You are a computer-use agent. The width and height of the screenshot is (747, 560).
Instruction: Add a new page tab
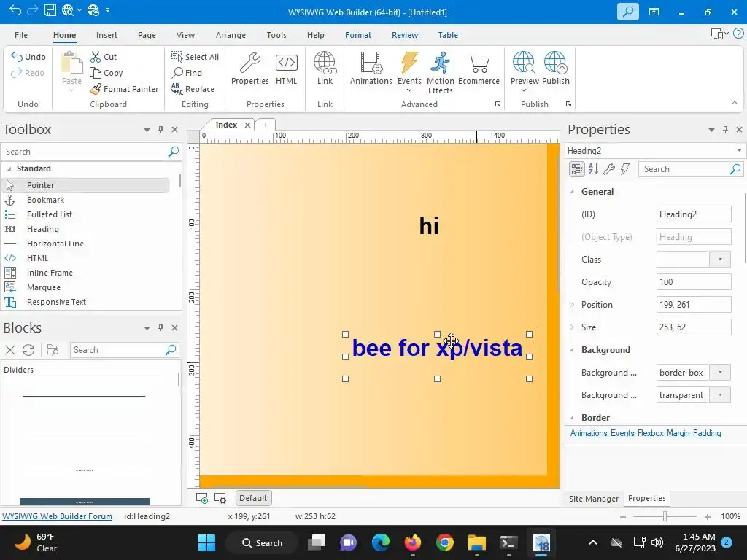point(266,125)
